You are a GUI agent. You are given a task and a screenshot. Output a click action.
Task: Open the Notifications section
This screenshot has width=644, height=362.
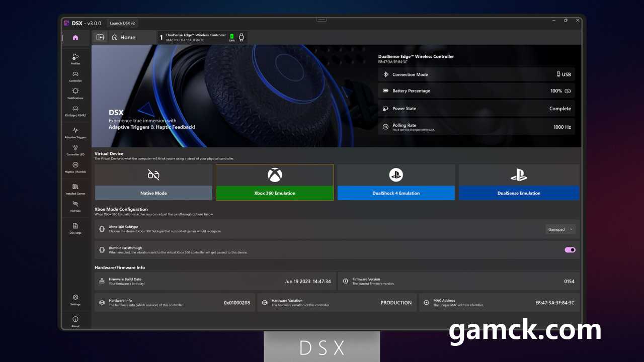point(75,94)
